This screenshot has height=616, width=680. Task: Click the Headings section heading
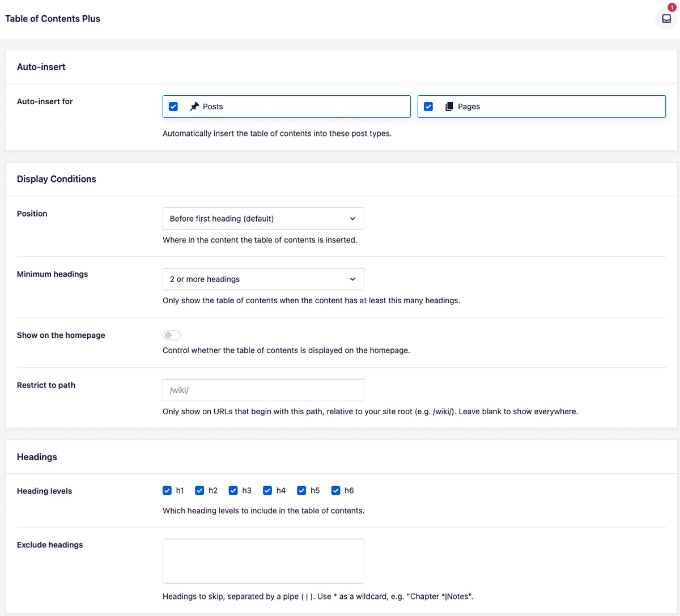37,457
